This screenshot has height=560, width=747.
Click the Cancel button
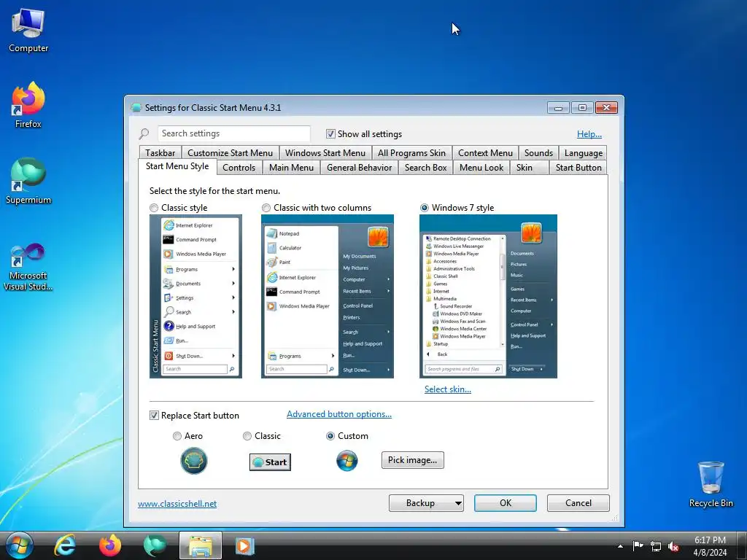578,503
